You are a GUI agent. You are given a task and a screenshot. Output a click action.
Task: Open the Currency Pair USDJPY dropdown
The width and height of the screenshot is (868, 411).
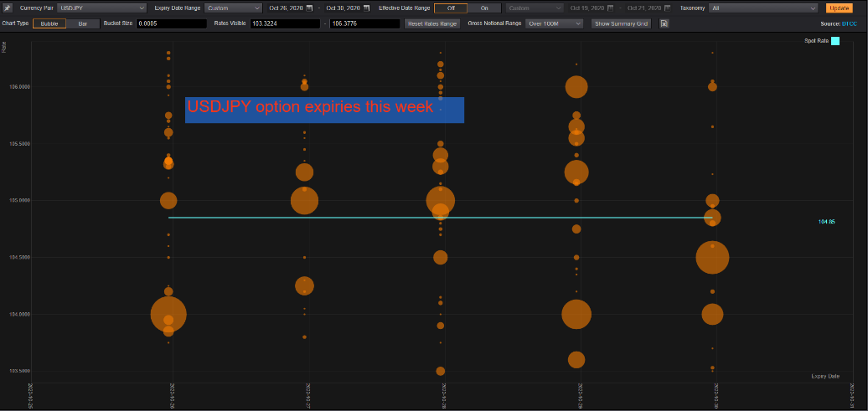(102, 8)
